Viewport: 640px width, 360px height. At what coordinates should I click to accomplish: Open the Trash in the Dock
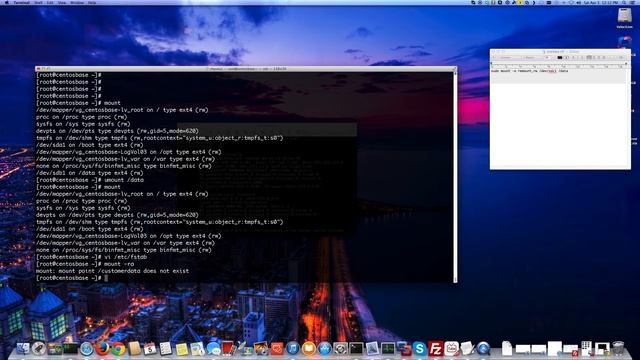point(618,349)
